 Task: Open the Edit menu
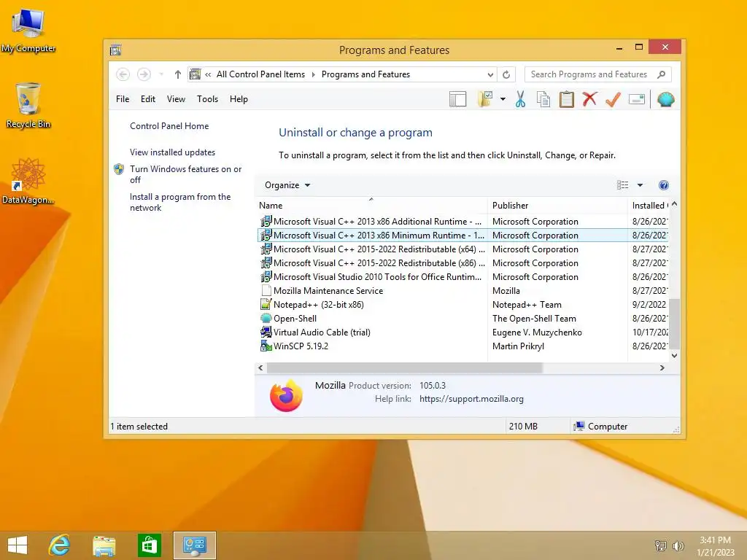click(x=147, y=99)
